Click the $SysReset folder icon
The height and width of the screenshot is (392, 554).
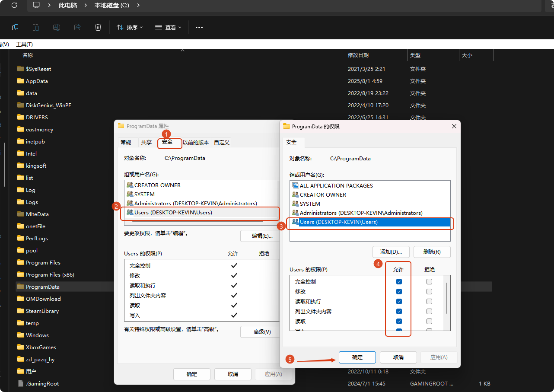20,69
